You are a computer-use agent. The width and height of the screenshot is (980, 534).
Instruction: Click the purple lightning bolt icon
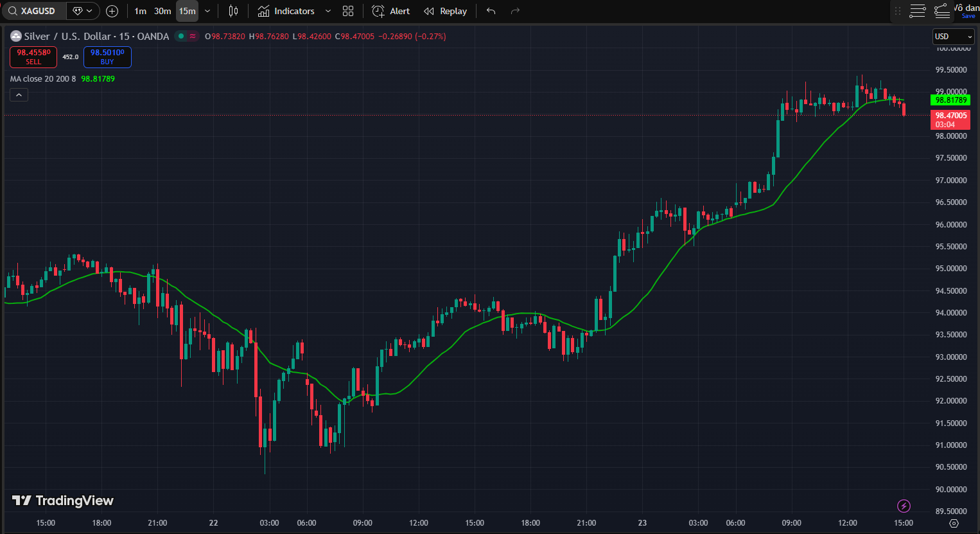(x=904, y=506)
